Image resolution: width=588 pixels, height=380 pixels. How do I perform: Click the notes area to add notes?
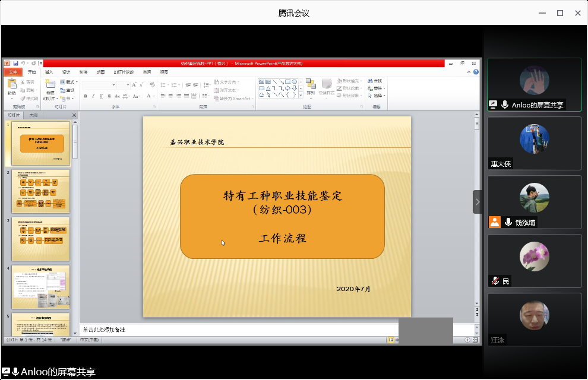tap(238, 330)
